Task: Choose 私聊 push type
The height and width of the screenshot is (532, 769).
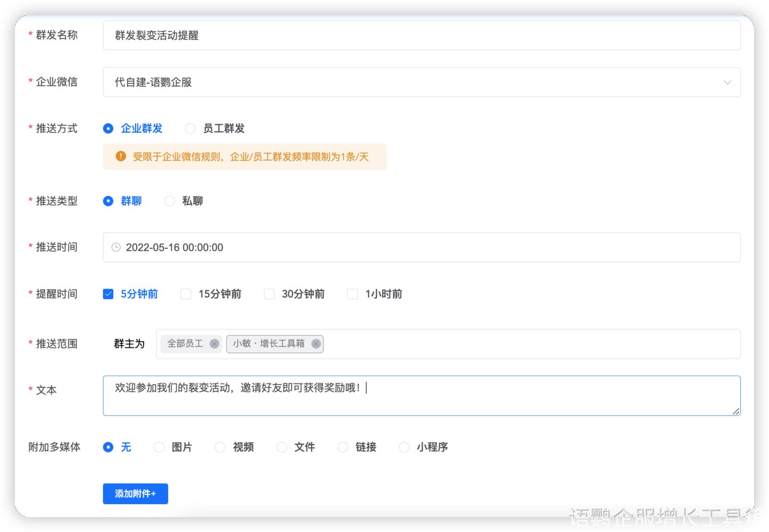Action: (170, 201)
